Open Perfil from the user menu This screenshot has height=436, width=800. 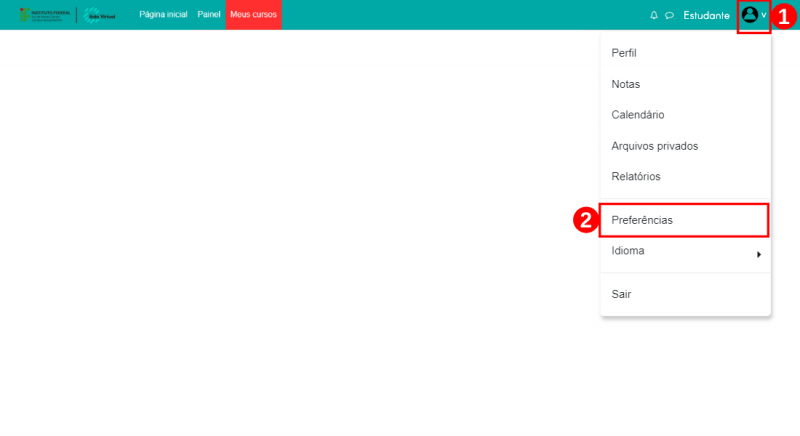(x=685, y=53)
